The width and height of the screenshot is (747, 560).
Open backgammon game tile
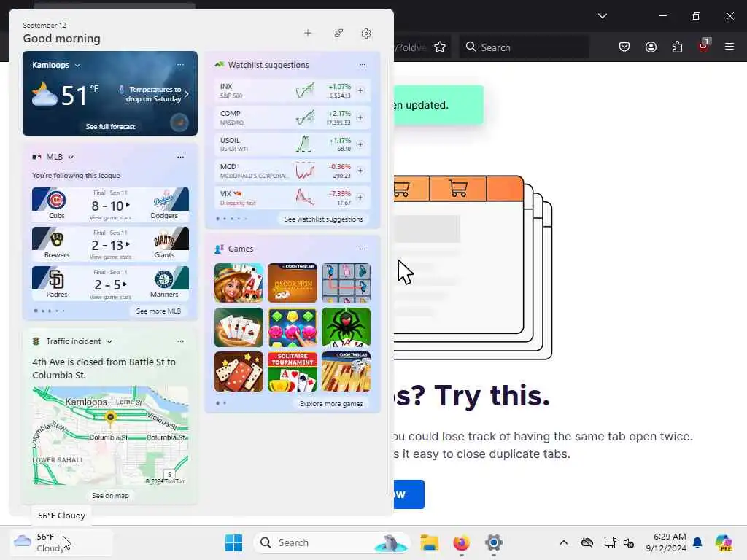tap(346, 371)
